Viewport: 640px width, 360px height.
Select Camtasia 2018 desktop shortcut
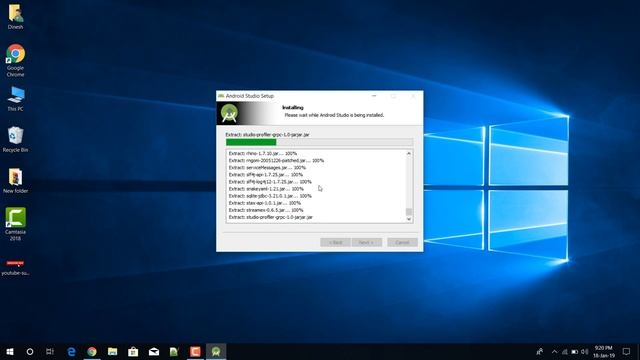(15, 224)
